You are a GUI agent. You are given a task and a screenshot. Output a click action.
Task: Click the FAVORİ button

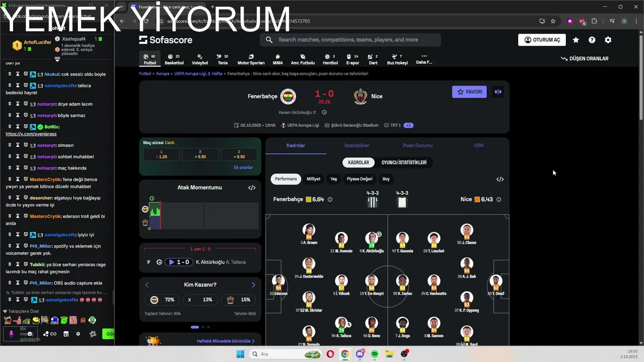click(x=469, y=92)
